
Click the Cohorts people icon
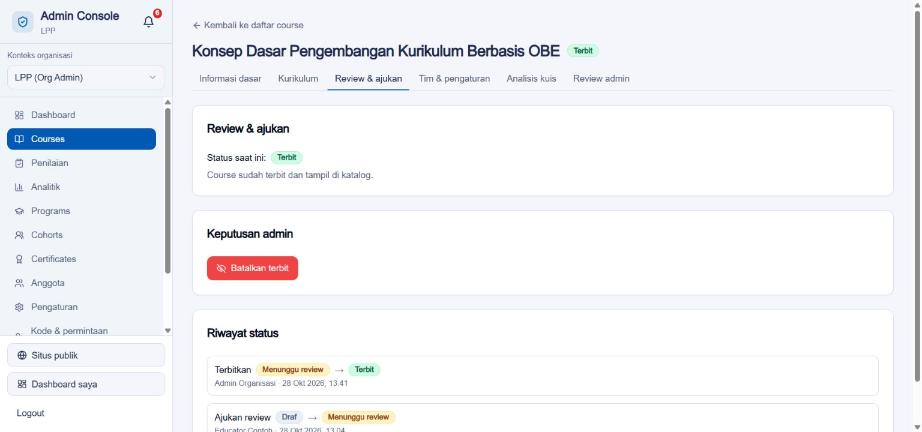19,235
